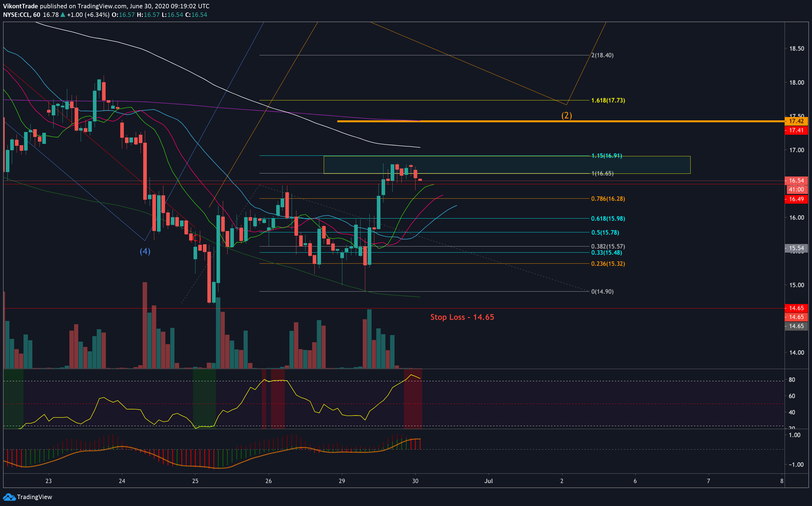Click the orange 17.42 price tag

(796, 121)
